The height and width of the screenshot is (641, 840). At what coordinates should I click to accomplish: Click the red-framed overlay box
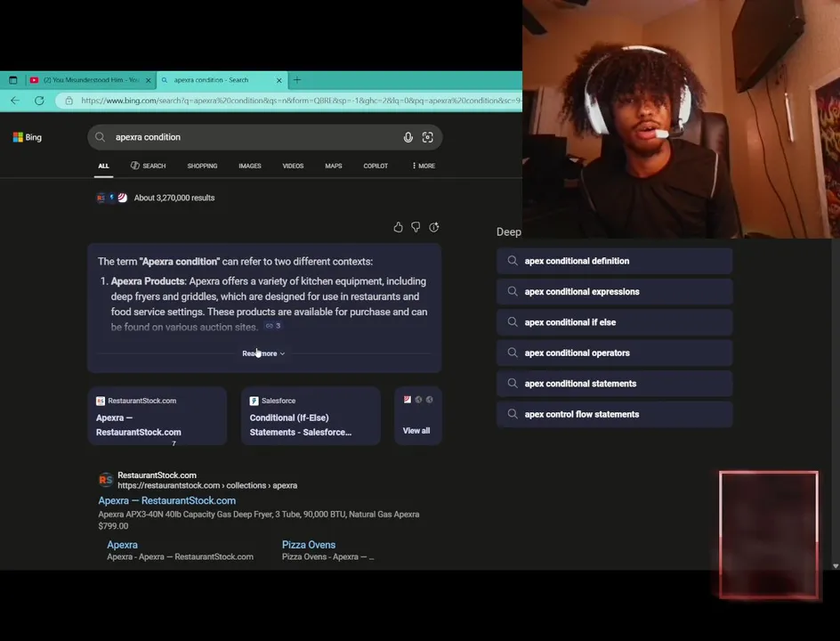769,535
